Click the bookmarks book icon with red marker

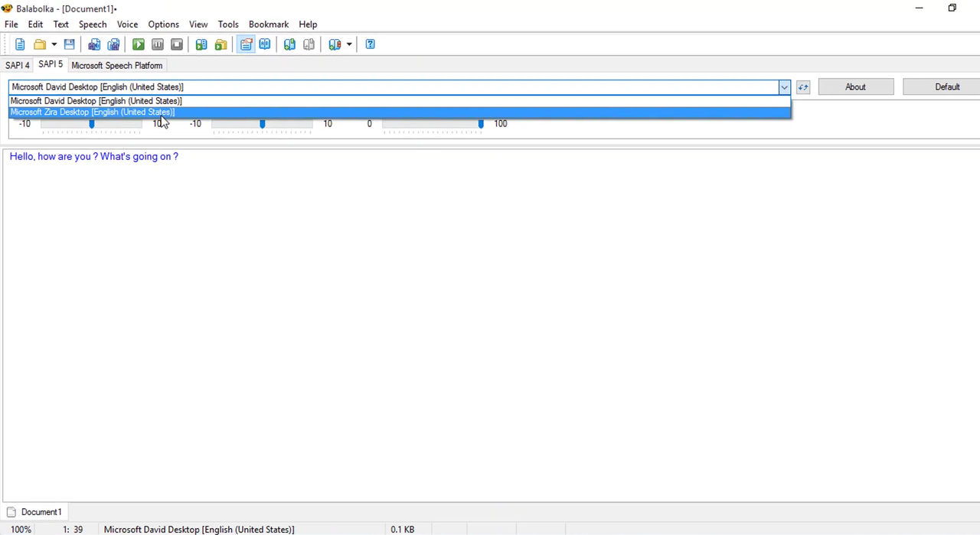[x=335, y=44]
